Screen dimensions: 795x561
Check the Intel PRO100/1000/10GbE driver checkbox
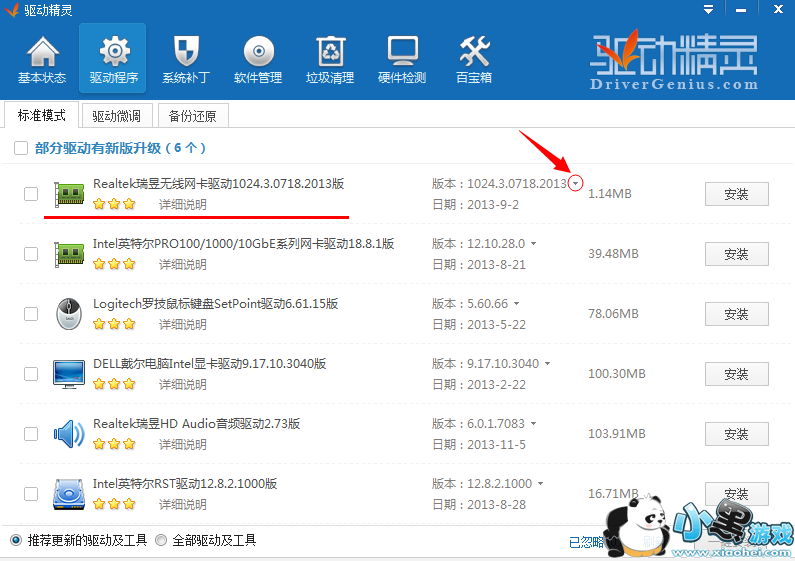[31, 254]
